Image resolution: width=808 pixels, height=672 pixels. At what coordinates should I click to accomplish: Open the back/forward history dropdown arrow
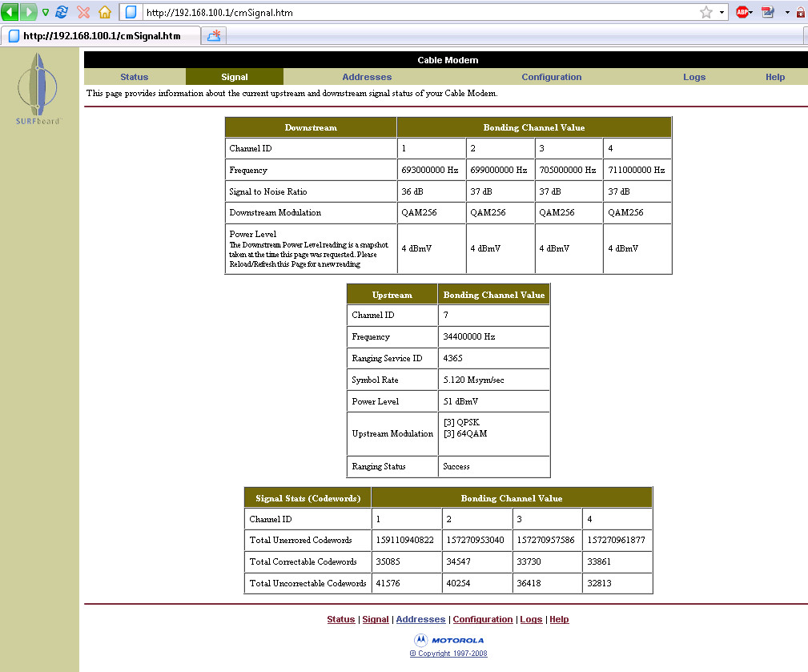coord(46,12)
